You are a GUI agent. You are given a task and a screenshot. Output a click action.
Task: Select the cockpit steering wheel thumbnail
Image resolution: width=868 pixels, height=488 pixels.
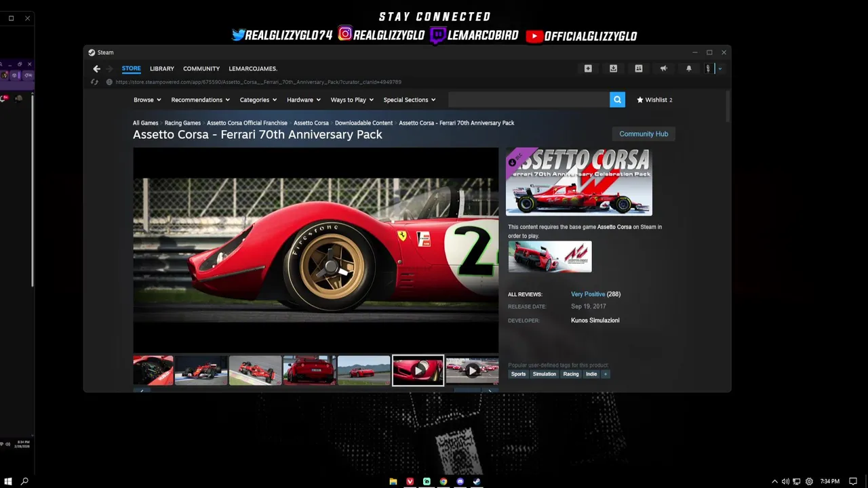coord(153,371)
